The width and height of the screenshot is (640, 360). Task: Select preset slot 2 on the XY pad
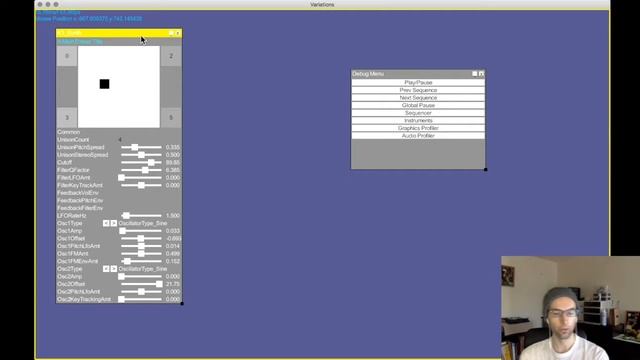(x=171, y=56)
